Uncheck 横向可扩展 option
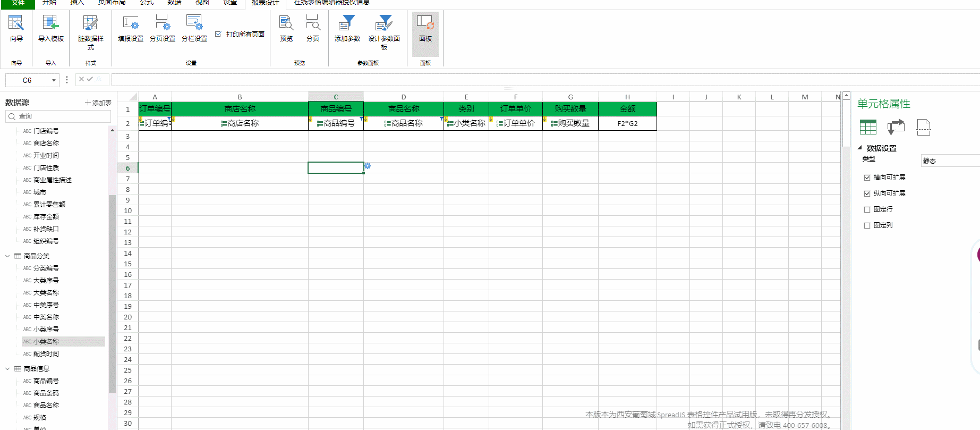Viewport: 980px width, 430px height. 867,178
